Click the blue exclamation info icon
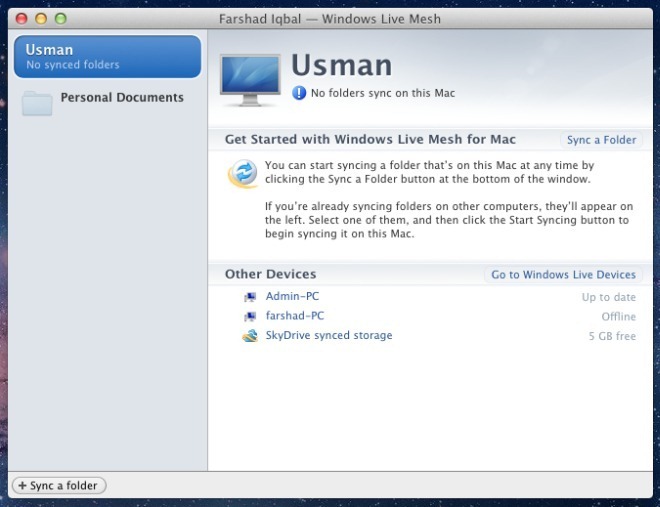The width and height of the screenshot is (660, 507). pos(299,93)
